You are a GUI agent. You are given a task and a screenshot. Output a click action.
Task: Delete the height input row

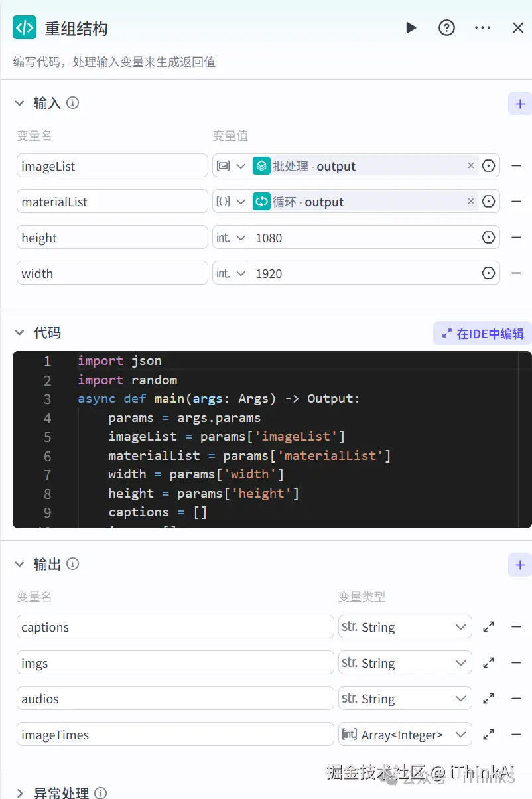pos(516,238)
